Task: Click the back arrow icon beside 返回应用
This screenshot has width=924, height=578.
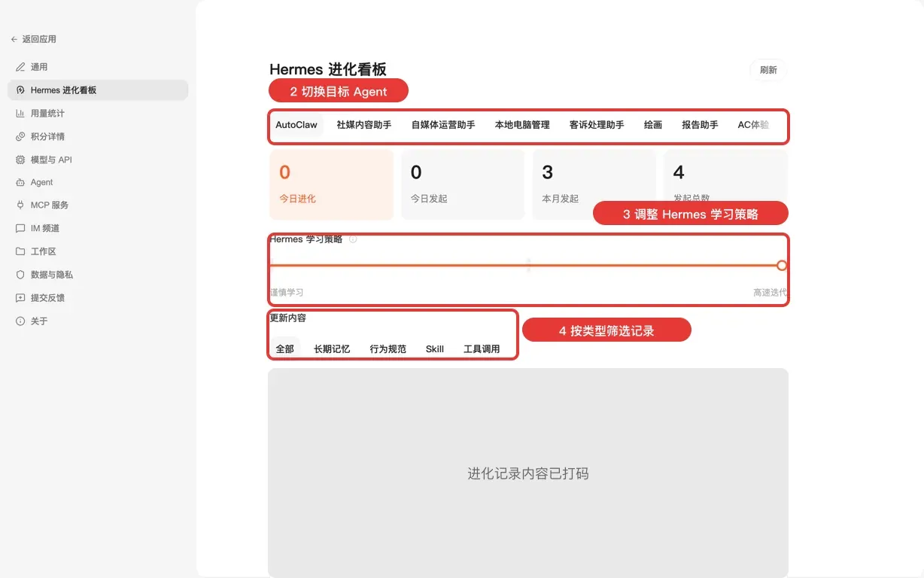Action: pyautogui.click(x=14, y=39)
